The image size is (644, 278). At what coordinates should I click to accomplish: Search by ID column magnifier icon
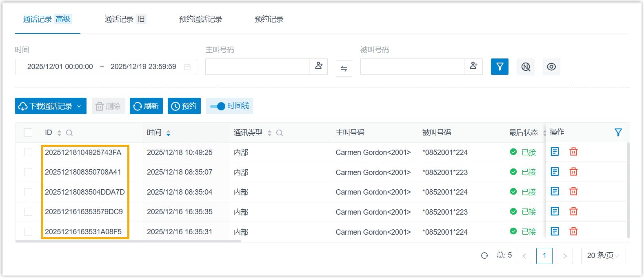[69, 133]
